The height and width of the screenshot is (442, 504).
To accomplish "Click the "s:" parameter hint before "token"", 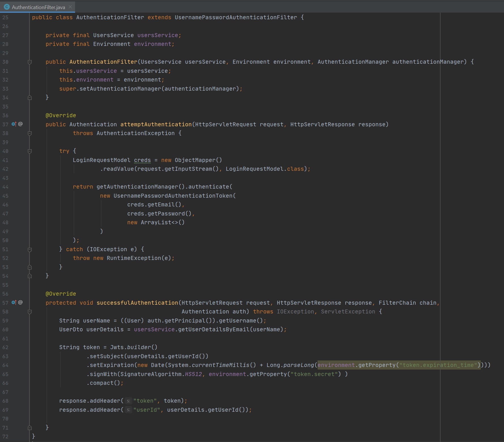I will (x=128, y=401).
